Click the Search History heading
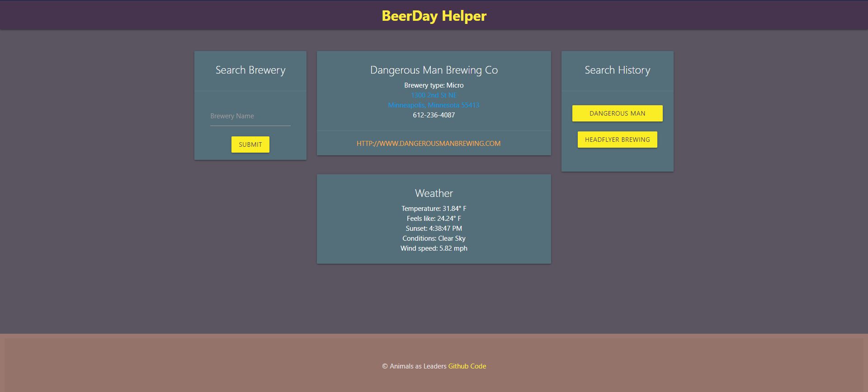 point(618,70)
